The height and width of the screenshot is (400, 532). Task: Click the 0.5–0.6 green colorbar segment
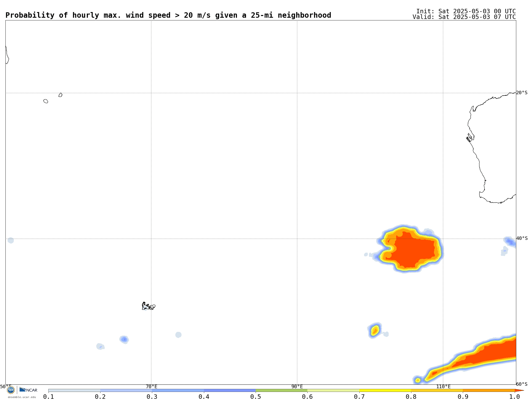click(282, 390)
